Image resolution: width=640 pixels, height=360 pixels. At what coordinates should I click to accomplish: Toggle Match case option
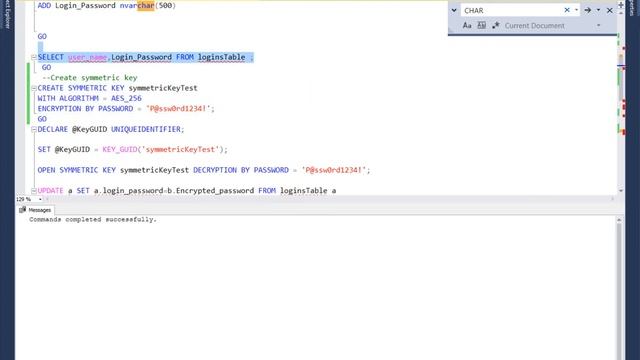click(467, 25)
